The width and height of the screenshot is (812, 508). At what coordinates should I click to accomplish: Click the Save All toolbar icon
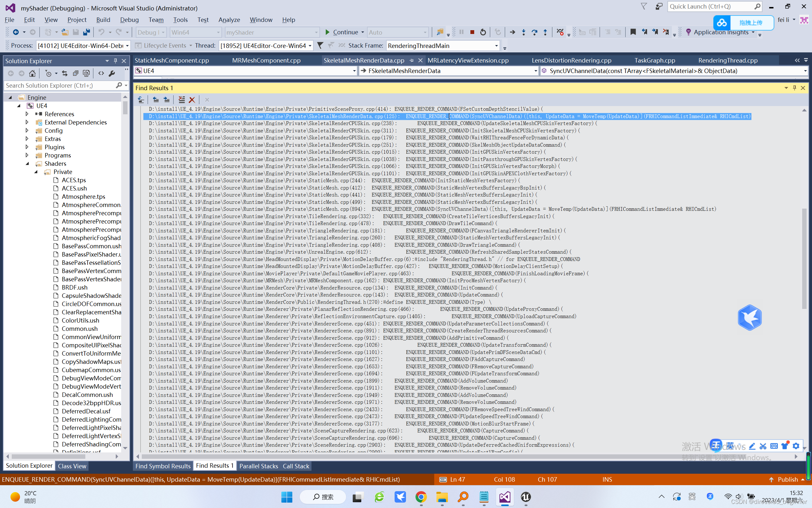coord(87,32)
